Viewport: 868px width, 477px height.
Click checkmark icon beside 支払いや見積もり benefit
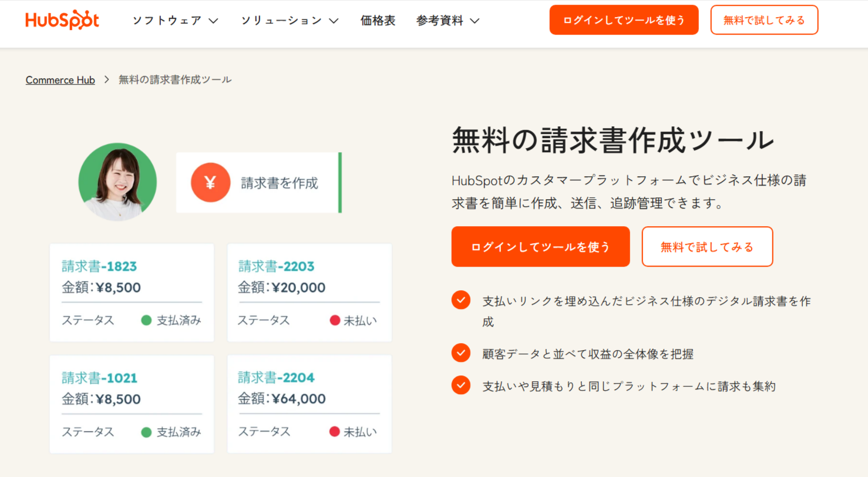click(x=461, y=386)
